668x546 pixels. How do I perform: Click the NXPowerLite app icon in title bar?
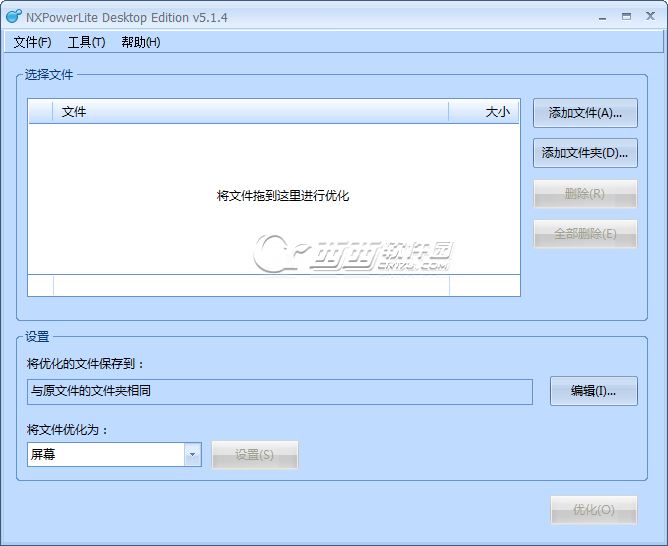14,17
